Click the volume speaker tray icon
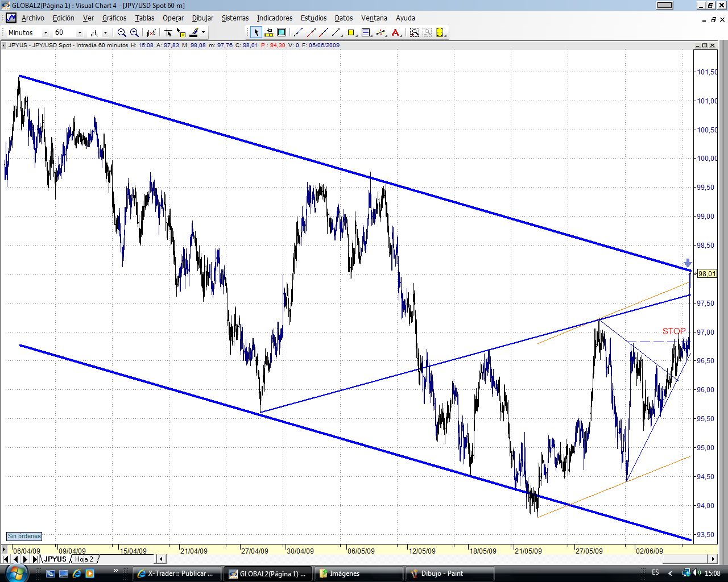Screen dimensions: 728x582 click(x=697, y=573)
